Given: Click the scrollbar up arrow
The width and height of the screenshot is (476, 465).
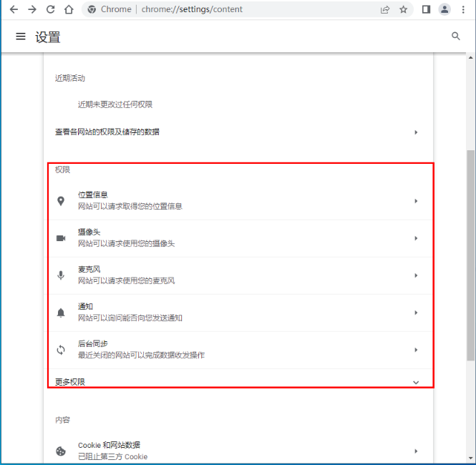Looking at the screenshot, I should (x=471, y=58).
